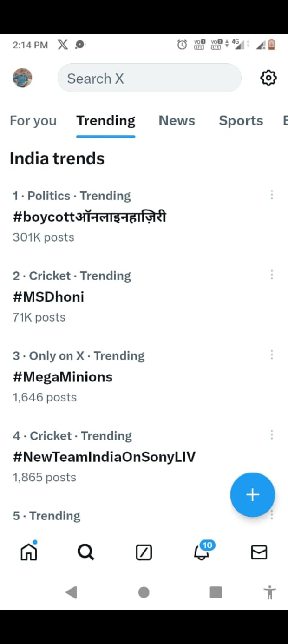Open the #MSDhoni trending hashtag
Screen dimensions: 288x644
click(x=49, y=296)
